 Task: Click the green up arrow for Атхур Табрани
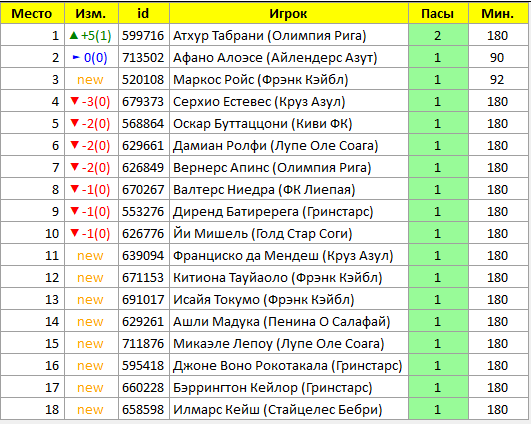point(73,35)
